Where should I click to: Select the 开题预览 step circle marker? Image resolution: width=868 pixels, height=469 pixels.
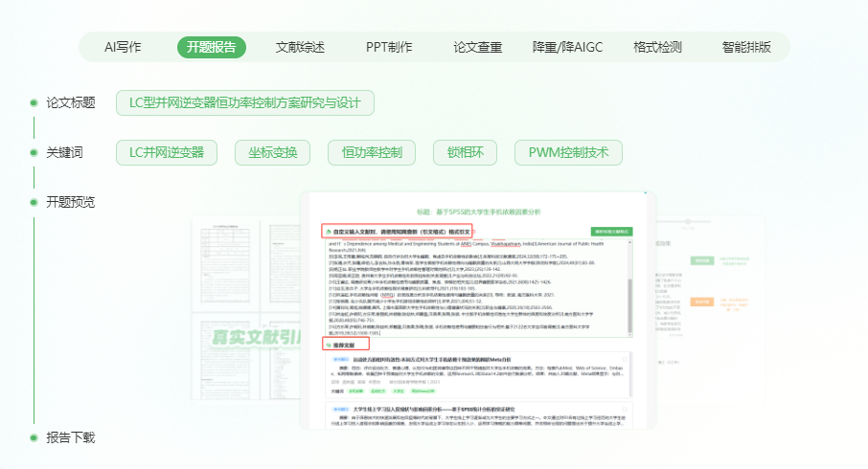click(x=32, y=202)
